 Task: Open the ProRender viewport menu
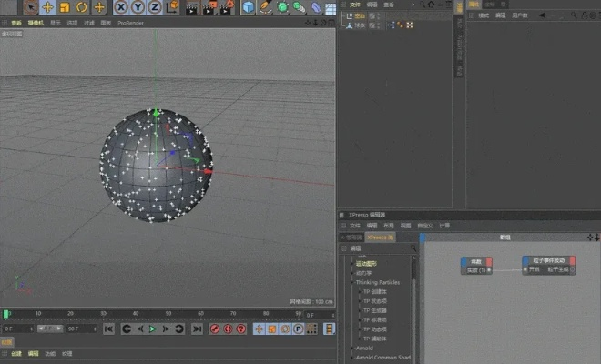[130, 23]
